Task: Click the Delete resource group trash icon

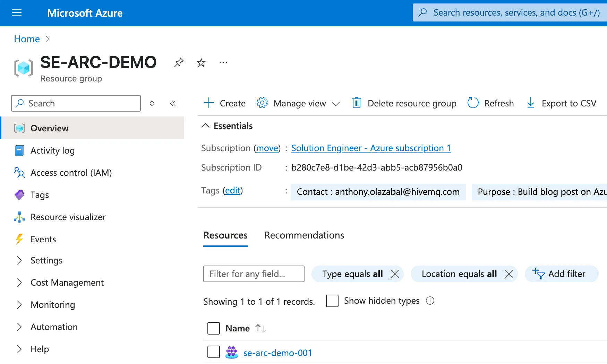Action: (357, 103)
